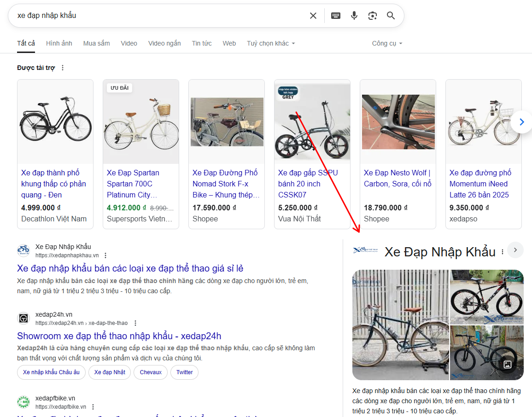This screenshot has height=417, width=532.
Task: Click seller name Decathlon Việt Nam
Action: pyautogui.click(x=54, y=219)
